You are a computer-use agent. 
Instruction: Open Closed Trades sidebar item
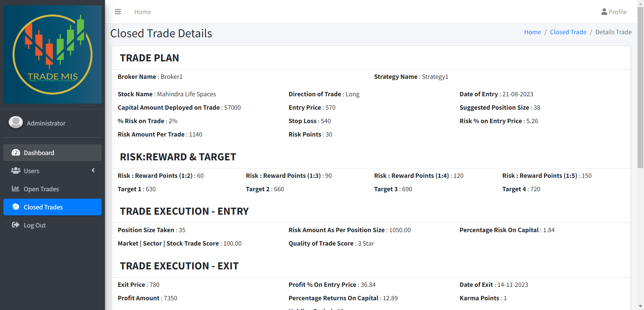coord(43,207)
